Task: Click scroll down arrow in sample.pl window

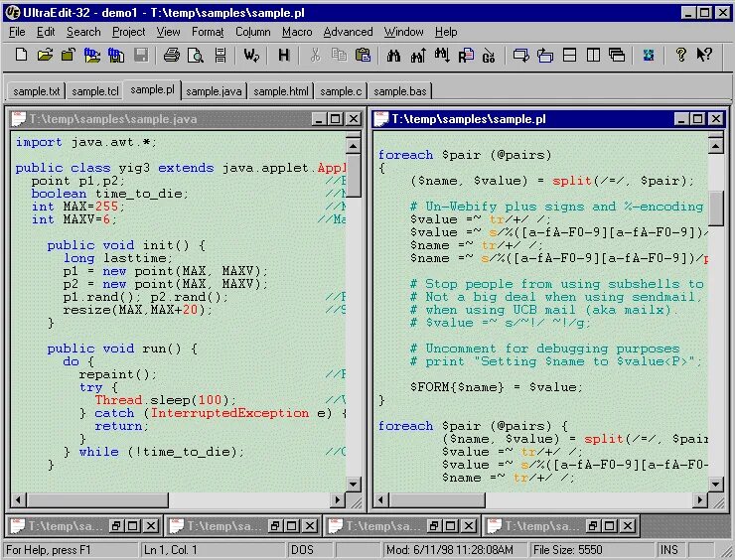Action: pyautogui.click(x=716, y=484)
